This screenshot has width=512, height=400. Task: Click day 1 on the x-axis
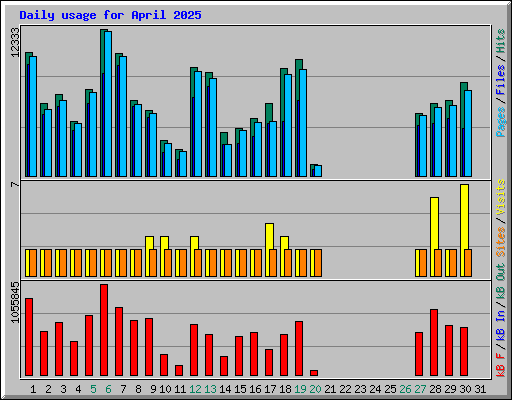pos(33,389)
